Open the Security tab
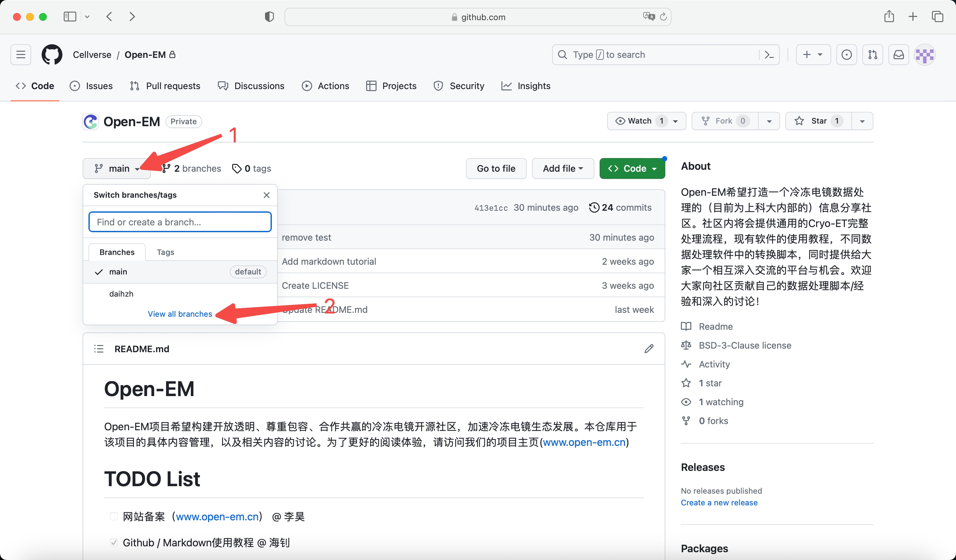This screenshot has height=560, width=956. [459, 86]
